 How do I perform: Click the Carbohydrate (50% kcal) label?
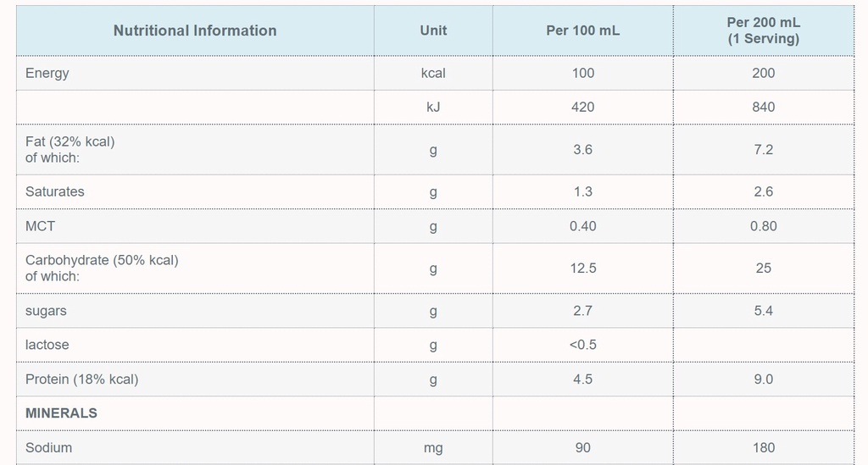pyautogui.click(x=102, y=260)
